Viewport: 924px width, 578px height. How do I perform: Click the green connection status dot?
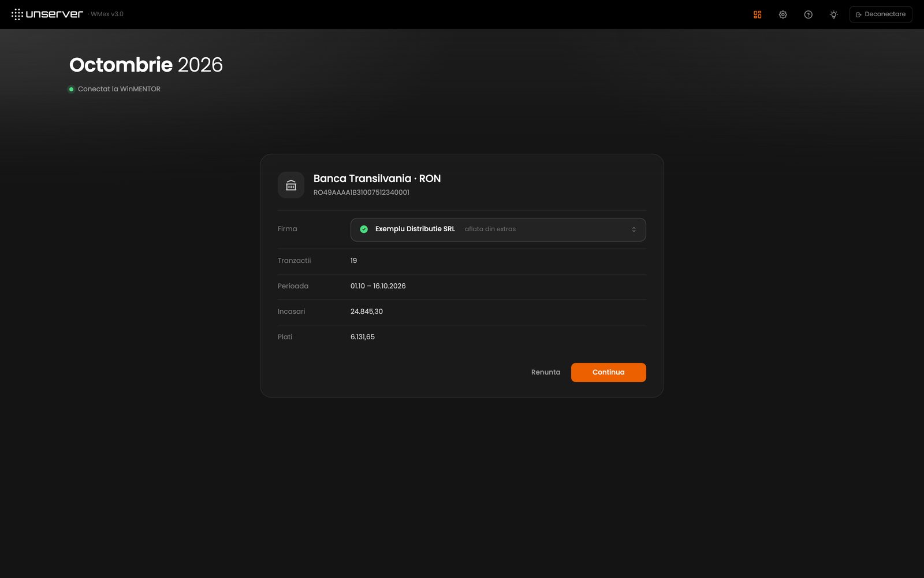coord(71,89)
